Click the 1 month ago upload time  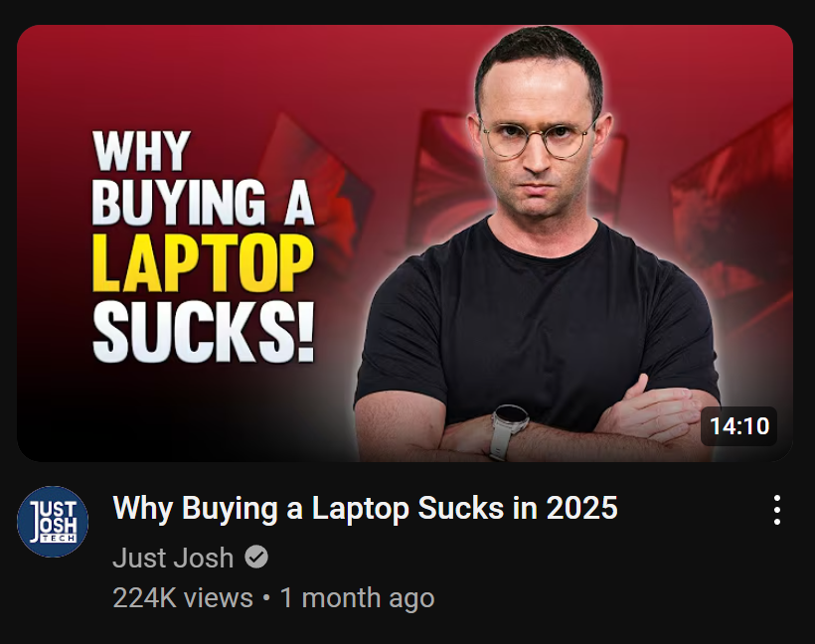click(x=357, y=597)
